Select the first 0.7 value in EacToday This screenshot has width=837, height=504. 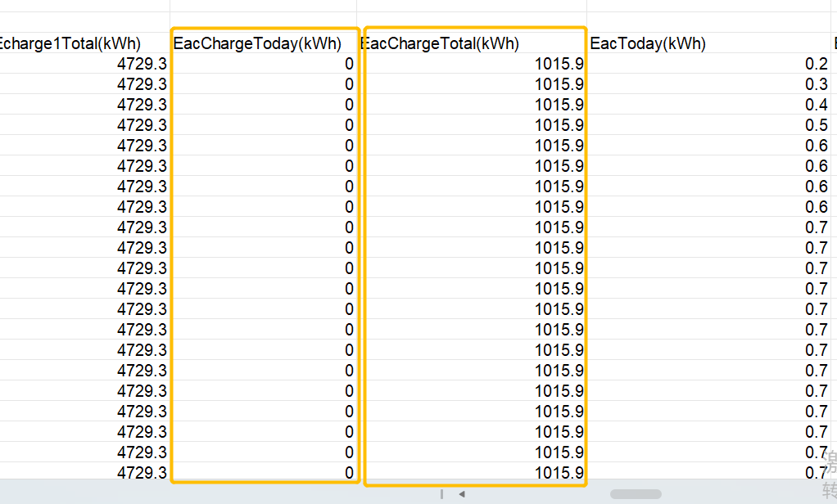tap(709, 227)
